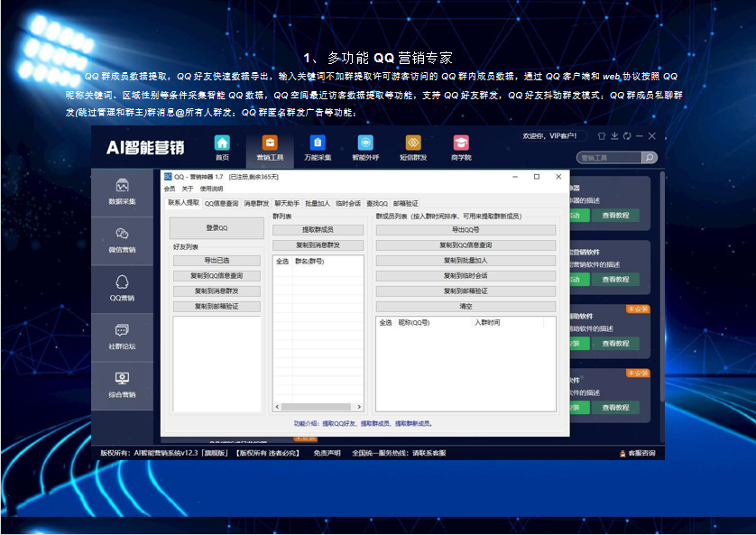The width and height of the screenshot is (756, 535).
Task: Click the 未安装 tag on 辅助软件 card
Action: tap(638, 309)
